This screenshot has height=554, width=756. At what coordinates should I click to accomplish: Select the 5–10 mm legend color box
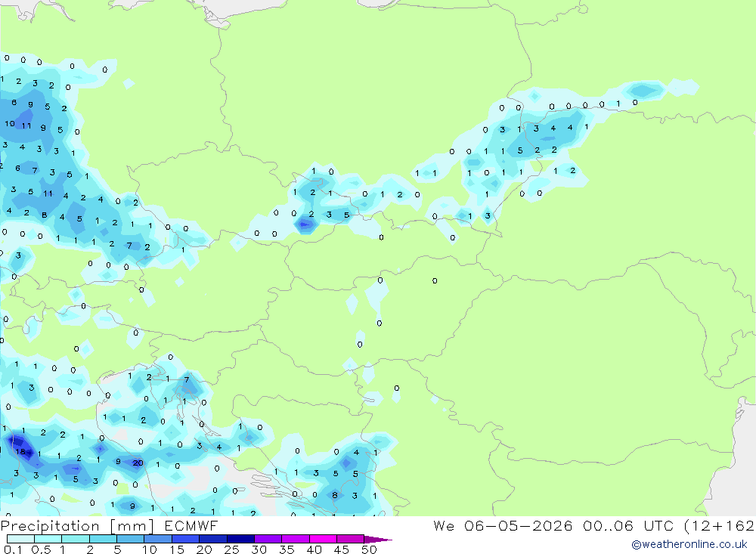coord(131,539)
